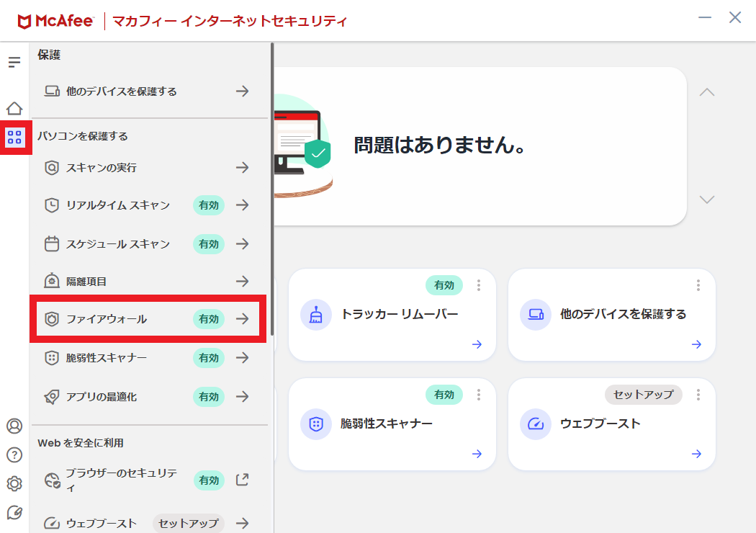Viewport: 756px width, 533px height.
Task: Click 有効 badge on ブラウザーのセキュリティ row
Action: point(209,480)
